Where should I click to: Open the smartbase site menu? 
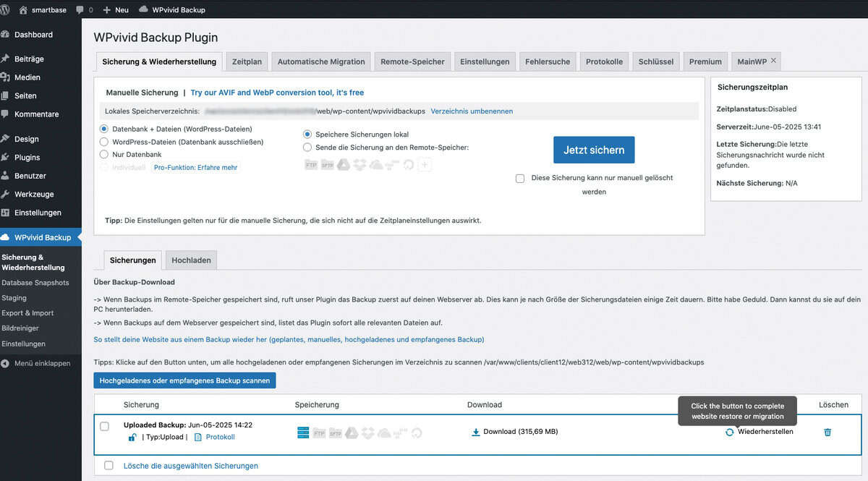coord(43,10)
